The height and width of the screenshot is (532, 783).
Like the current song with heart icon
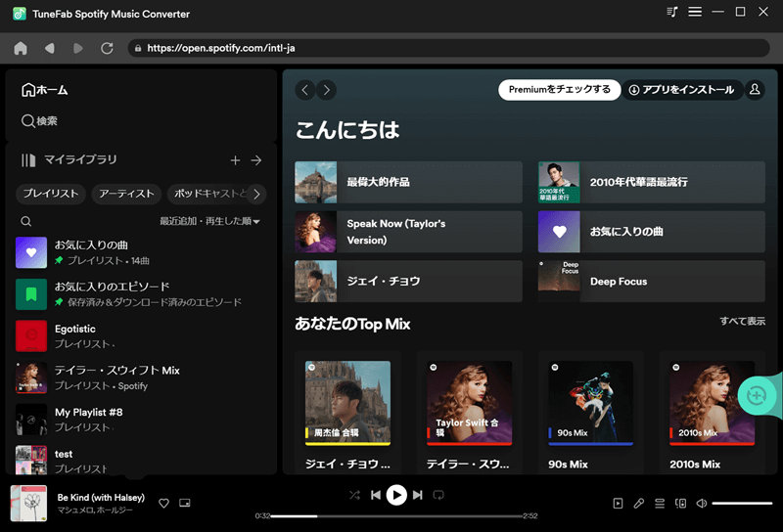click(x=163, y=503)
